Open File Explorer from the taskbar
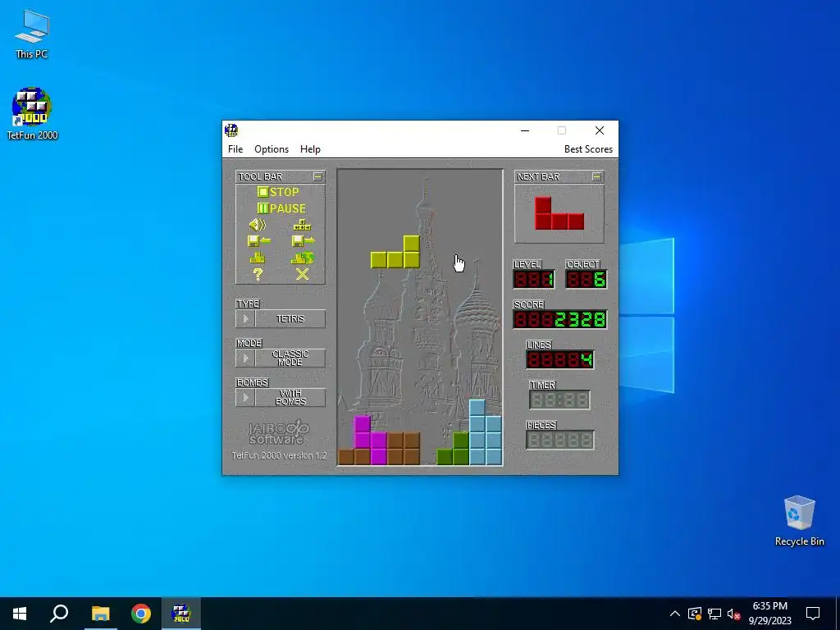This screenshot has width=840, height=630. [x=100, y=614]
